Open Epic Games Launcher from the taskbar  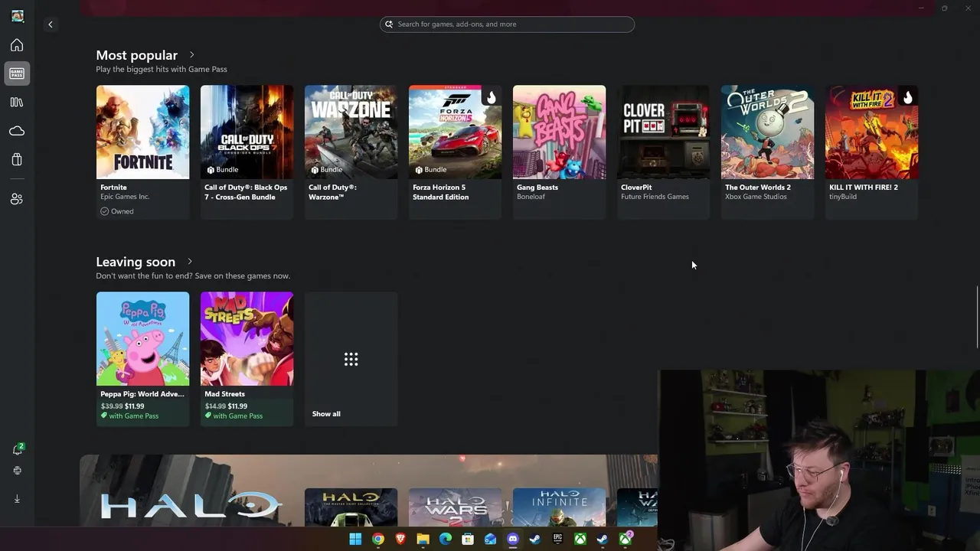pos(557,540)
